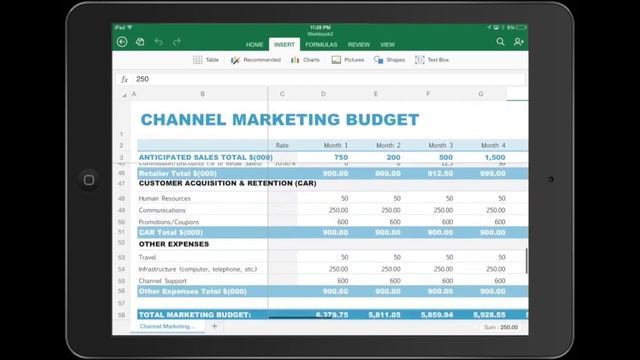Image resolution: width=640 pixels, height=360 pixels.
Task: Select column C header
Action: (x=282, y=94)
